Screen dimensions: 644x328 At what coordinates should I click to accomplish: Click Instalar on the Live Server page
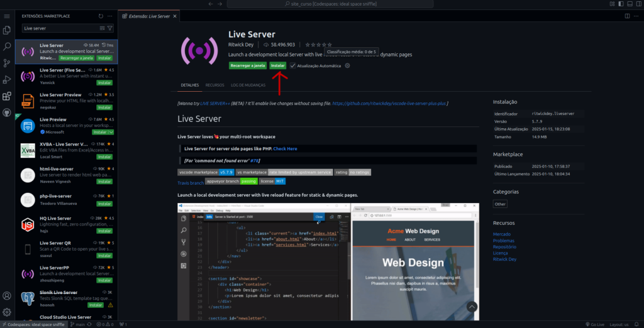pyautogui.click(x=277, y=66)
